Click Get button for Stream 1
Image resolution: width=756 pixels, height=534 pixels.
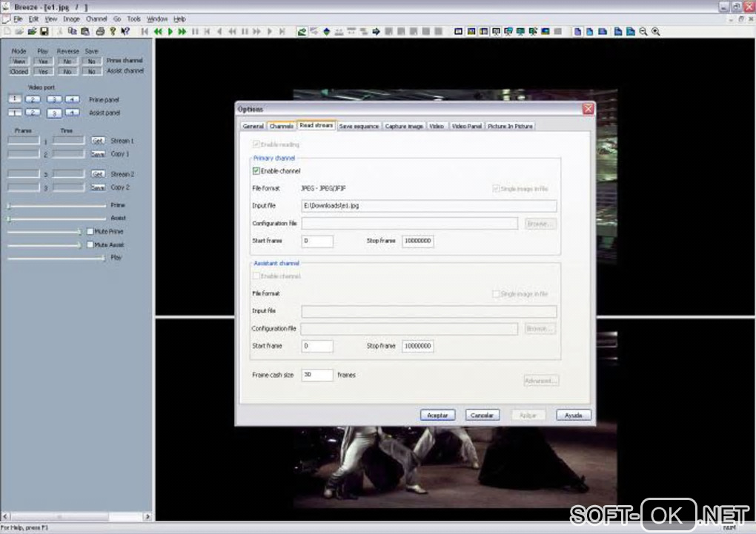click(98, 141)
